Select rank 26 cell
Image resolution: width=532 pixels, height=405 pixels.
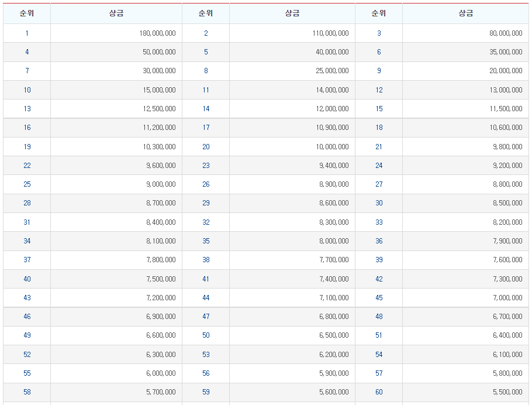[206, 184]
